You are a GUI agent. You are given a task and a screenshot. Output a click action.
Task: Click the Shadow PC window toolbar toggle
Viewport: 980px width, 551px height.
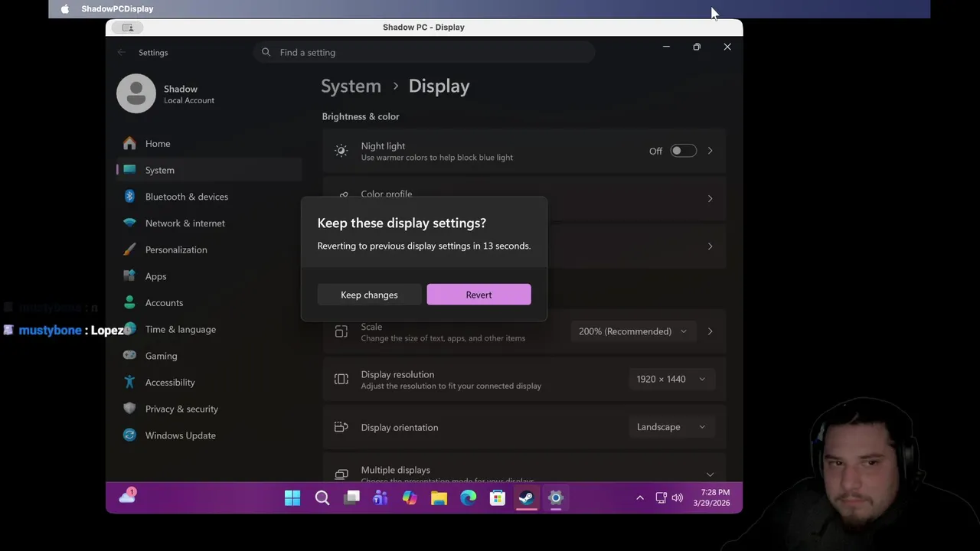click(x=127, y=28)
